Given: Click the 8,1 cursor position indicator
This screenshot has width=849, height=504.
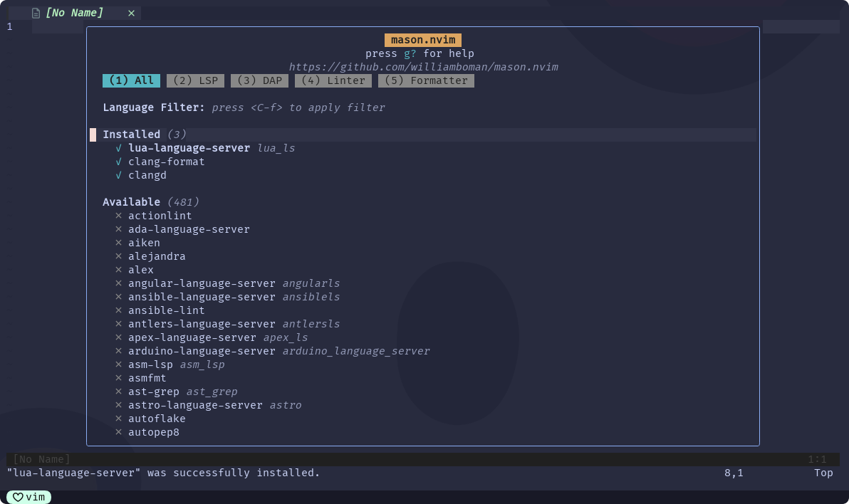Looking at the screenshot, I should point(734,473).
